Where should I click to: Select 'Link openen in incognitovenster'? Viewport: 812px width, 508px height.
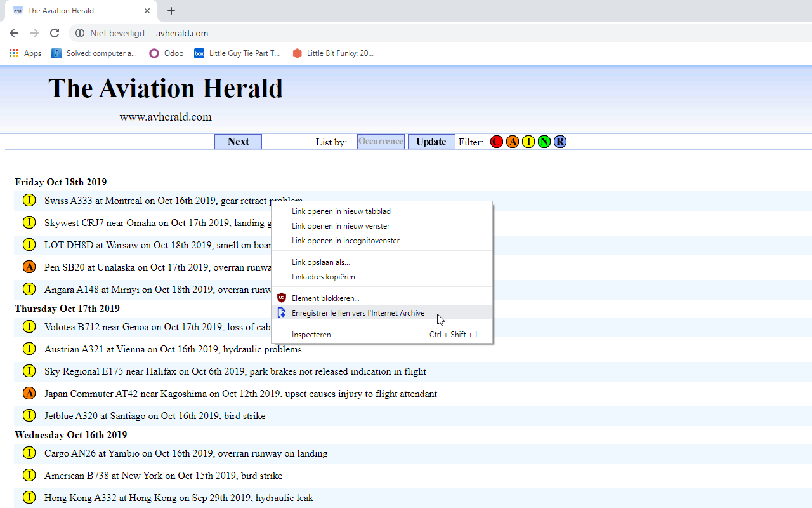point(382,241)
